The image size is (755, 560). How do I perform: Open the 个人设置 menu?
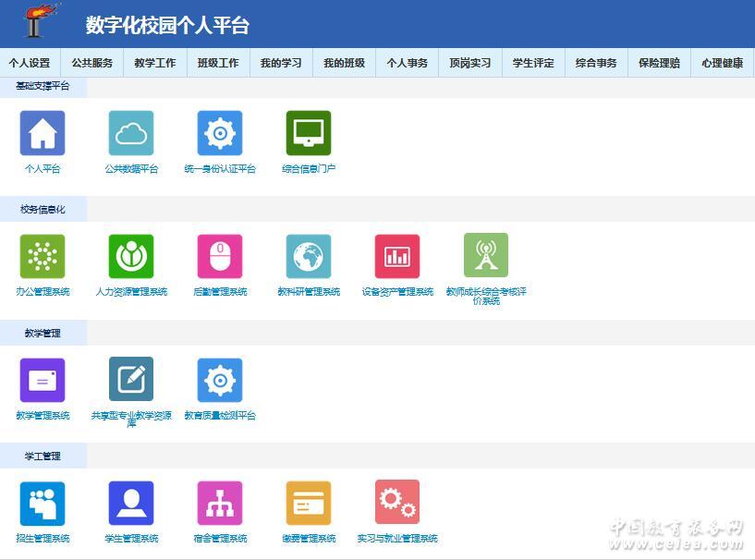tap(30, 63)
